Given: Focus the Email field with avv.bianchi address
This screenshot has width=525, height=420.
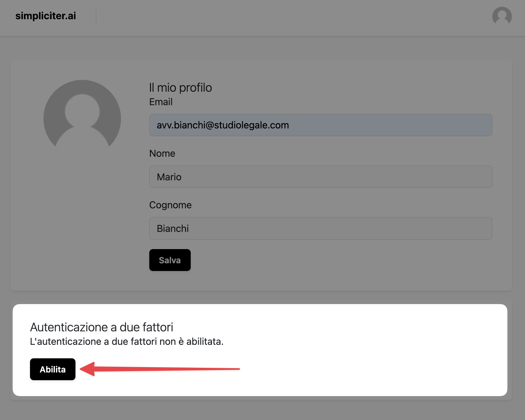Looking at the screenshot, I should point(320,125).
